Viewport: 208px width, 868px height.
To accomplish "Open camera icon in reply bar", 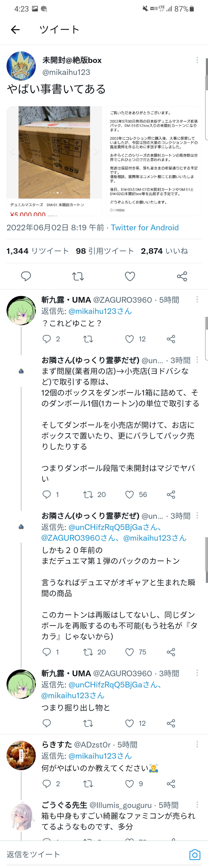I will [x=195, y=855].
